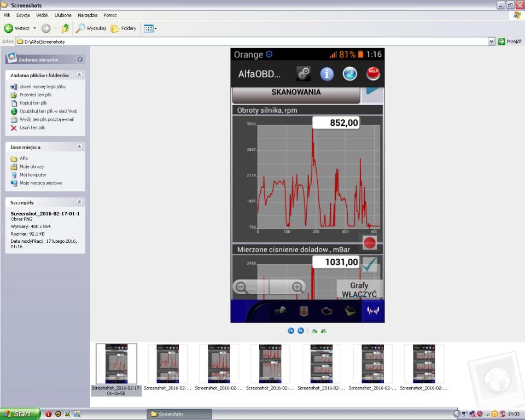
Task: Toggle the Foldery pane button
Action: click(x=124, y=28)
